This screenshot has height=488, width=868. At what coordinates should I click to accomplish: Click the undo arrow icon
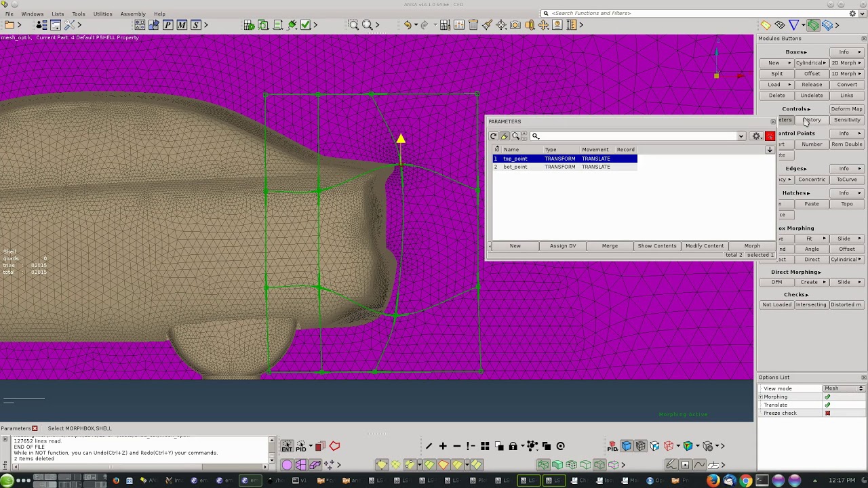click(x=408, y=25)
